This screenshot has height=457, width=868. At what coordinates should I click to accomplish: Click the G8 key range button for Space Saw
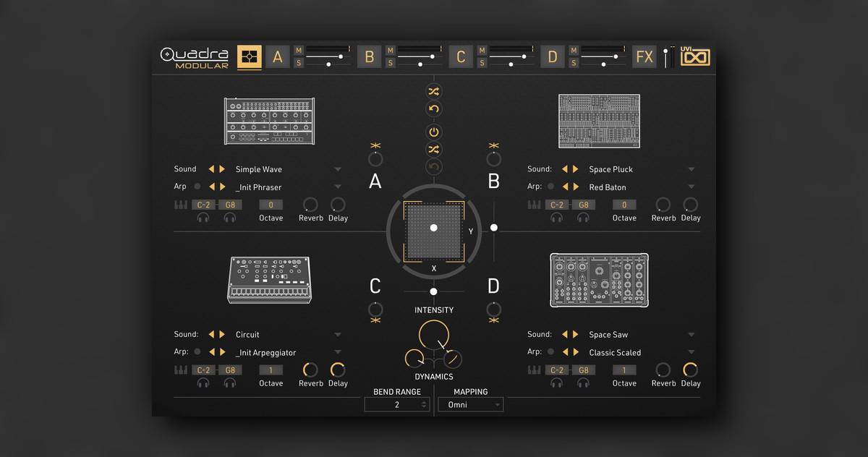click(x=584, y=370)
